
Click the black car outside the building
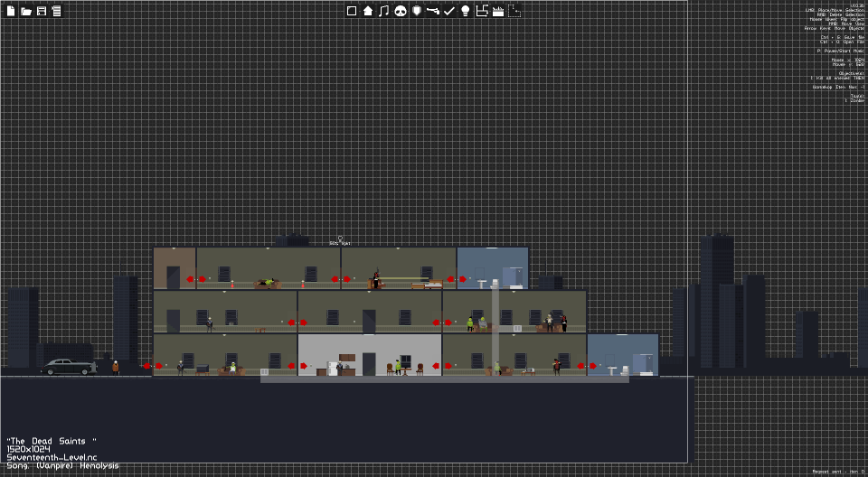[x=69, y=367]
